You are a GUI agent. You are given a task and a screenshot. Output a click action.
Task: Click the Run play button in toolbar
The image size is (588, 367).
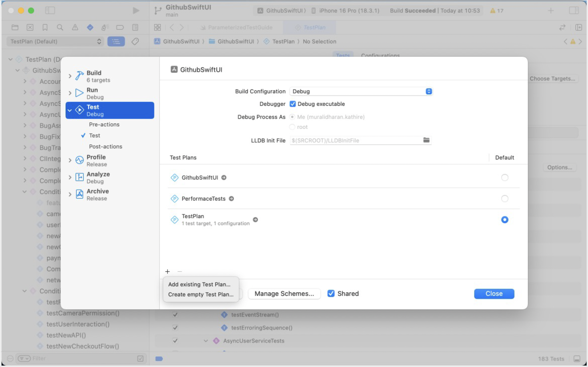[136, 10]
